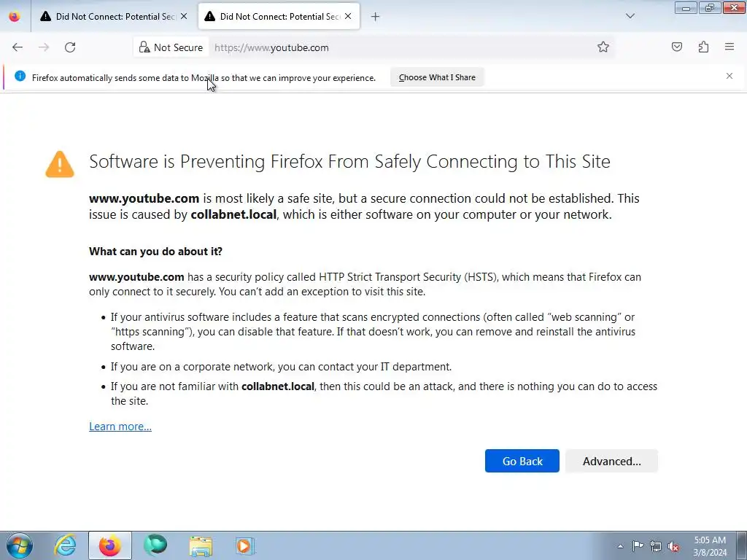The image size is (747, 560).
Task: Open the Firefox hamburger menu
Action: [729, 47]
